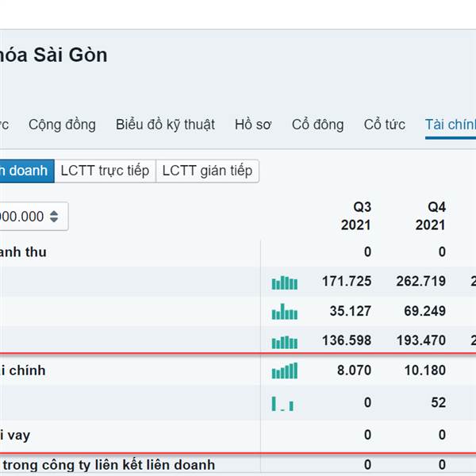The height and width of the screenshot is (476, 476).
Task: Open the Cổ đông tab
Action: coord(318,125)
